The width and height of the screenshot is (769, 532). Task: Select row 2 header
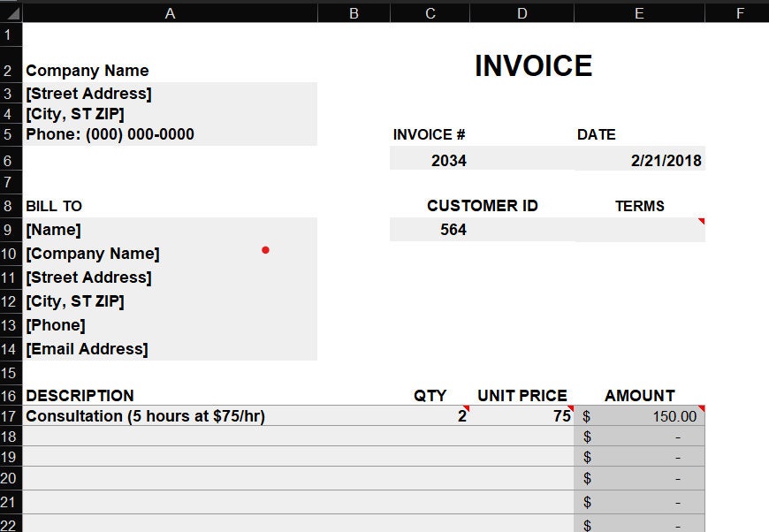pyautogui.click(x=11, y=65)
